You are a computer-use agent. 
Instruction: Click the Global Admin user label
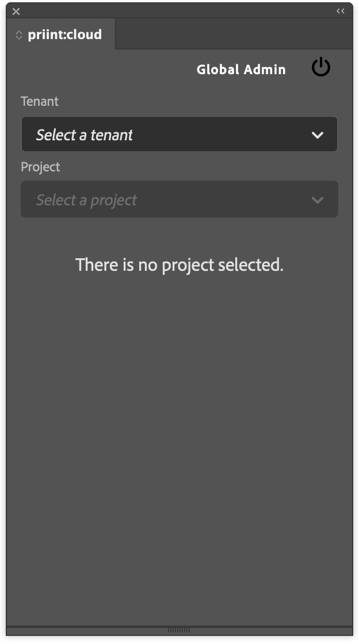click(241, 70)
